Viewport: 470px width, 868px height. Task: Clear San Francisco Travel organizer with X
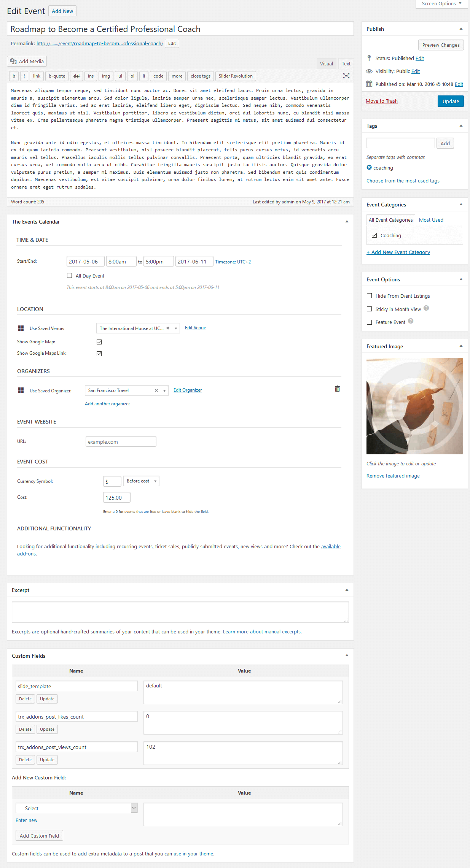pos(156,390)
